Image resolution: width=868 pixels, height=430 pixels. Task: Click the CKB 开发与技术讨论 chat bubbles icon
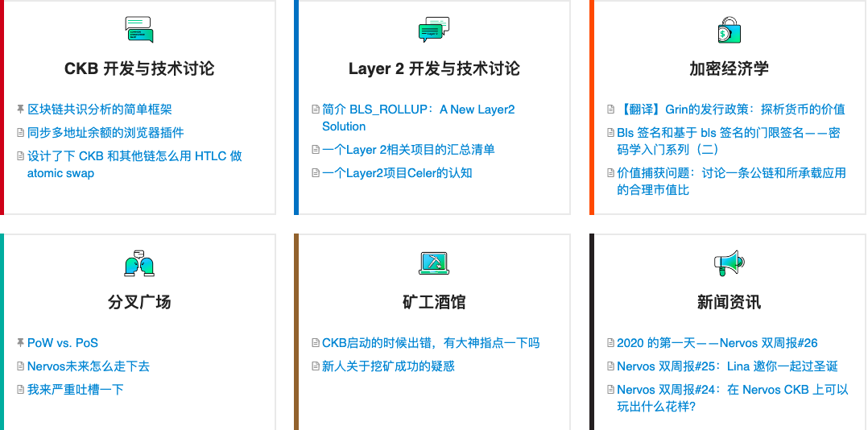coord(139,30)
